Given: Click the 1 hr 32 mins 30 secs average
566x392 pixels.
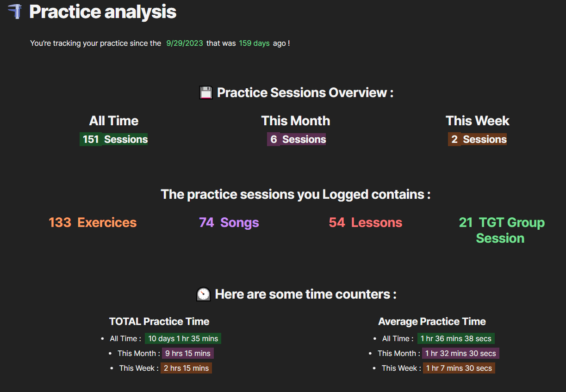Looking at the screenshot, I should [460, 354].
